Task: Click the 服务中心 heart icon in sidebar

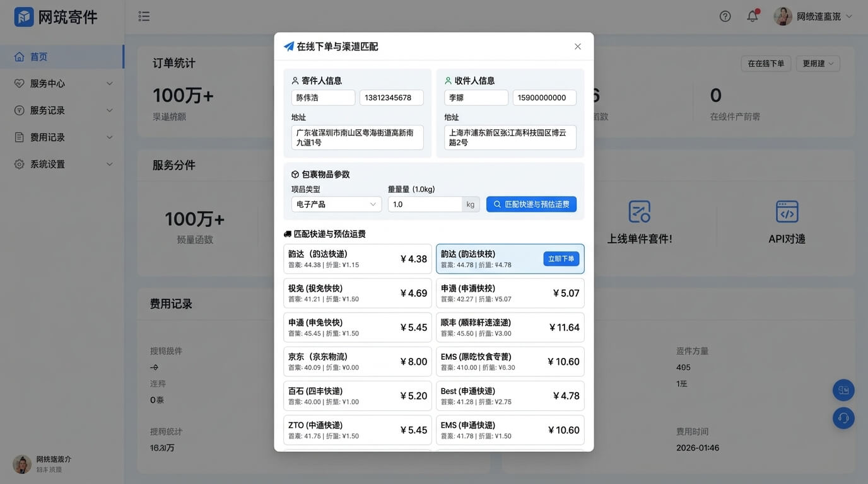Action: 19,84
